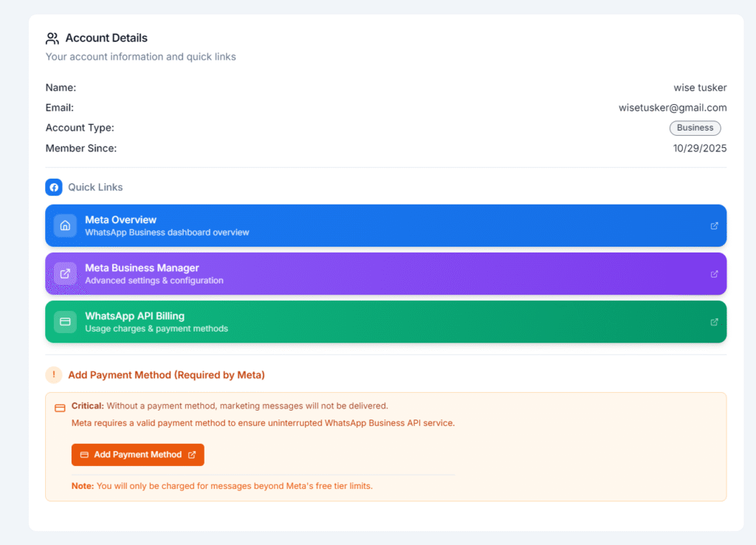The width and height of the screenshot is (756, 545).
Task: Click the Add Payment Method (Required by Meta) heading
Action: (x=166, y=375)
